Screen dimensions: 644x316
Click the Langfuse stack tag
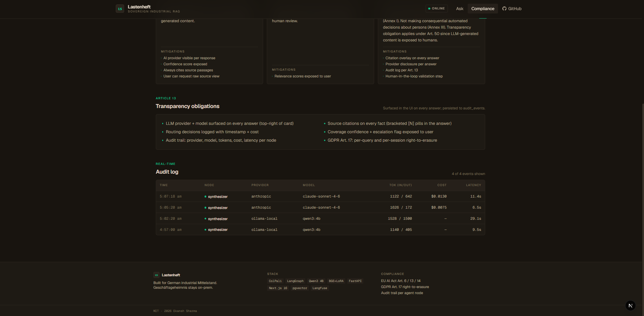click(x=320, y=288)
